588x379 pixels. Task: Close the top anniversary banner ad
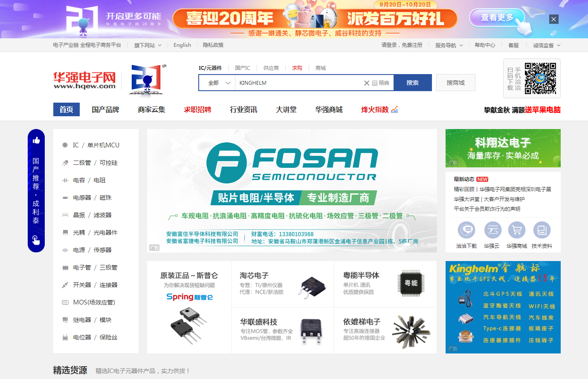(553, 19)
